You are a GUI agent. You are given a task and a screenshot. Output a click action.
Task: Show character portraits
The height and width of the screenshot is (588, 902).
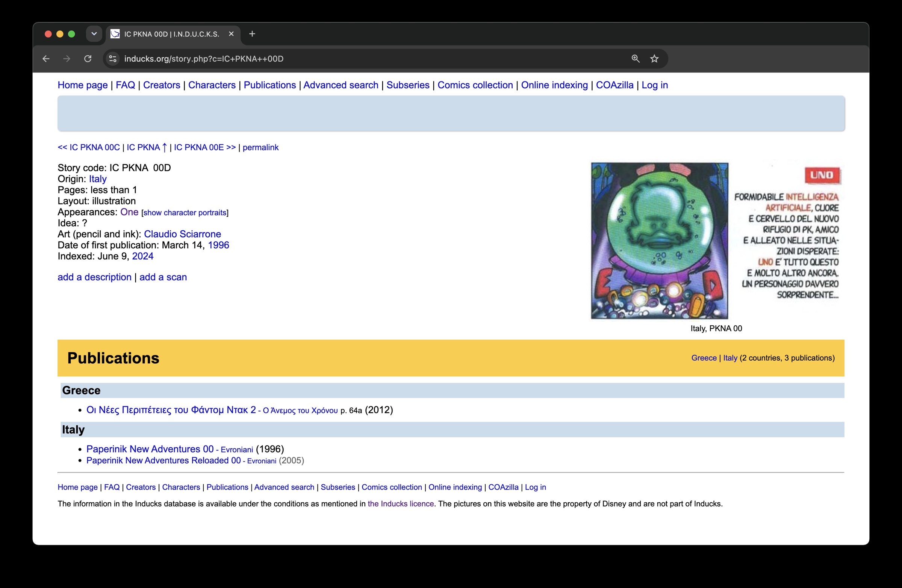coord(185,213)
